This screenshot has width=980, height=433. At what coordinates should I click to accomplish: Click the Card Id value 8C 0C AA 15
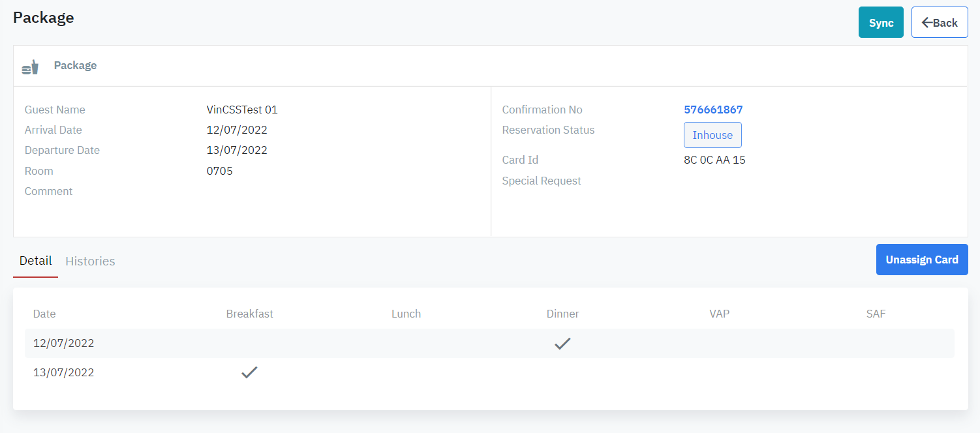pos(714,160)
